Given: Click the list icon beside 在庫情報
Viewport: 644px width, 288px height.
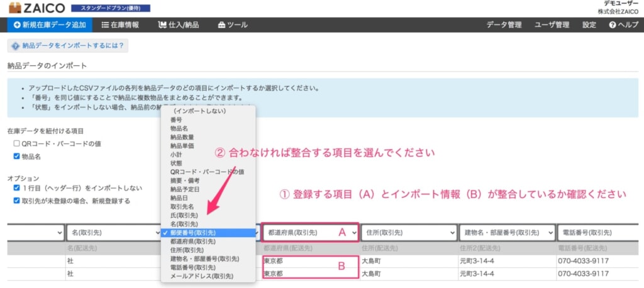Looking at the screenshot, I should (105, 25).
